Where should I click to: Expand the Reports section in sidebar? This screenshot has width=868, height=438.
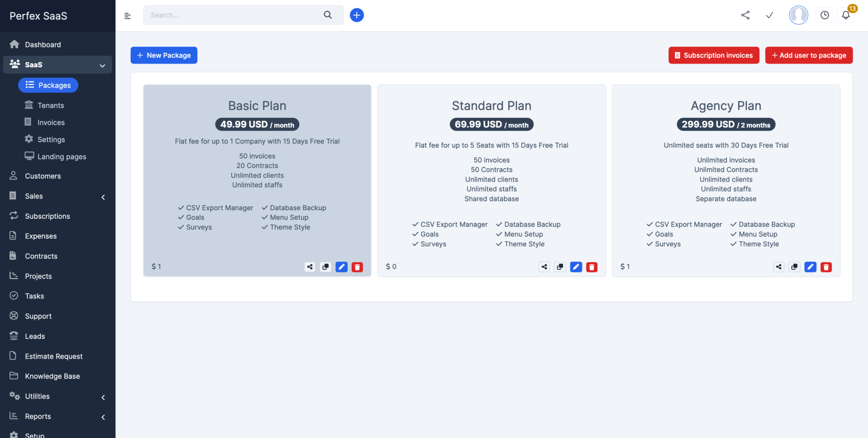coord(103,417)
